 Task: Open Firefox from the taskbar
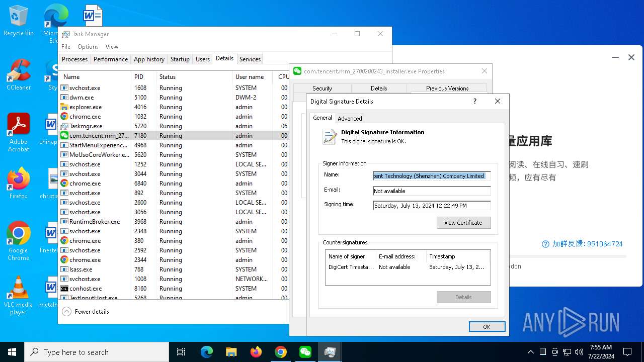(256, 352)
